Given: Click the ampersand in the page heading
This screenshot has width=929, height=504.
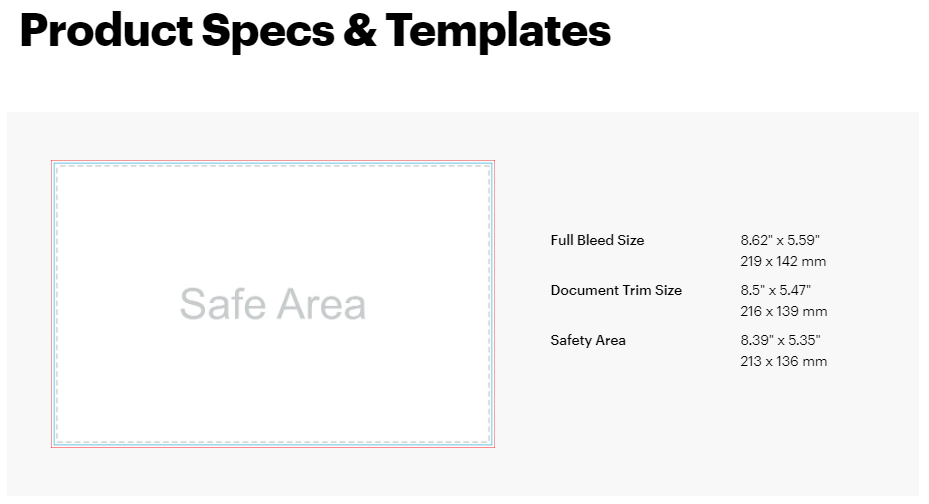Looking at the screenshot, I should [x=360, y=31].
